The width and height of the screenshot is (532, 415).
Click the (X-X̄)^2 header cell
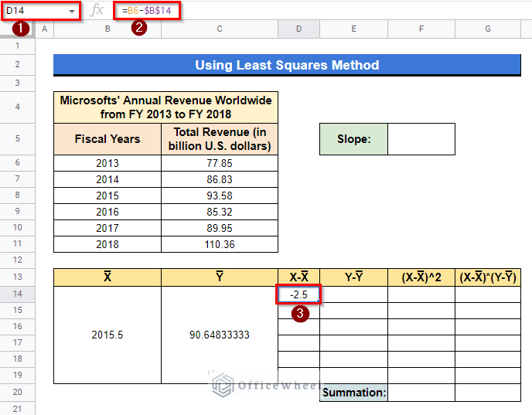pos(421,277)
